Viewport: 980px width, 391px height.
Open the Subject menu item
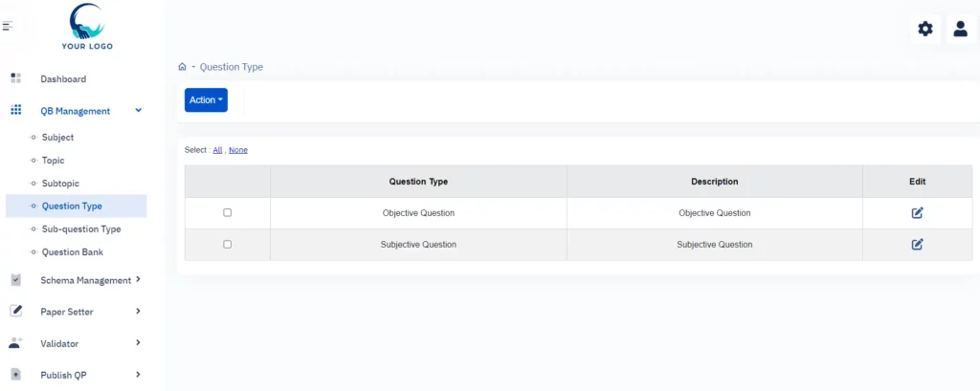point(57,138)
